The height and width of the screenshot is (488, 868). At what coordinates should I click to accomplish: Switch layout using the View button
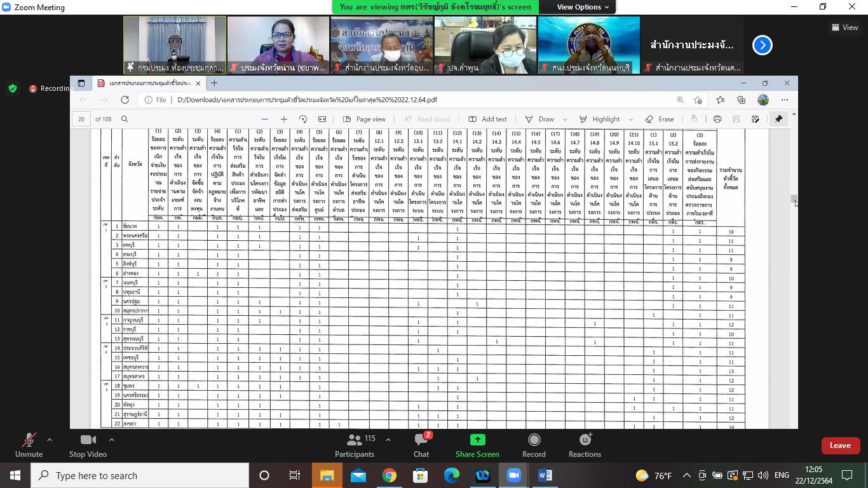tap(844, 27)
